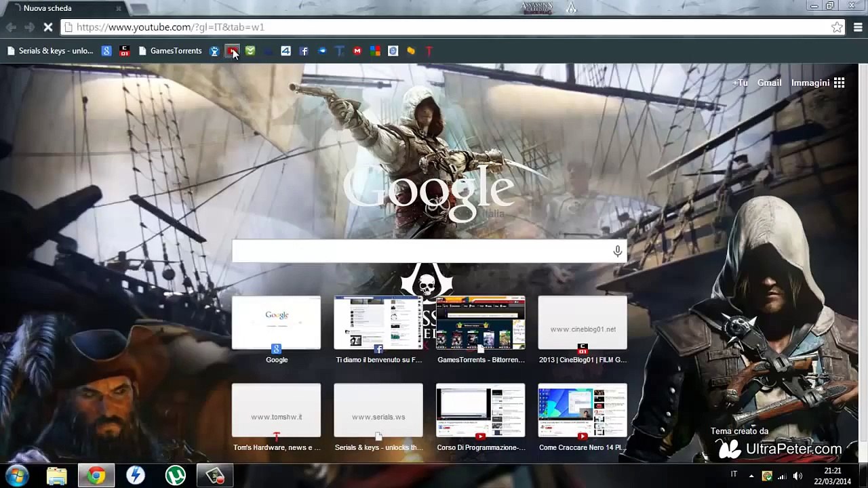Open the green arrow bookmark icon

pos(250,51)
